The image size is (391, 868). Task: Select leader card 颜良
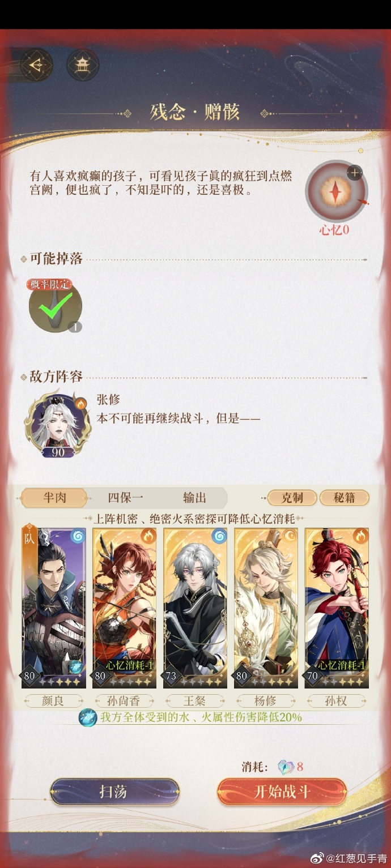(x=54, y=608)
